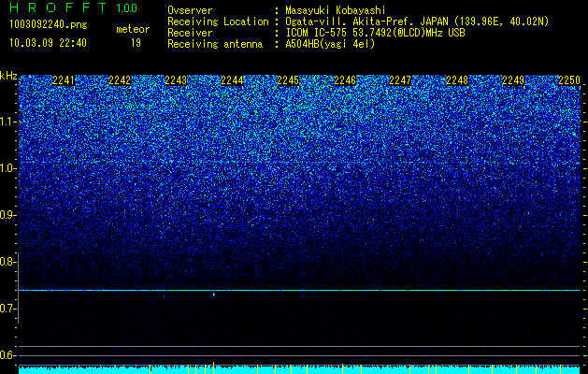Click the time marker 2244
Viewport: 588px width, 374px height.
click(232, 80)
